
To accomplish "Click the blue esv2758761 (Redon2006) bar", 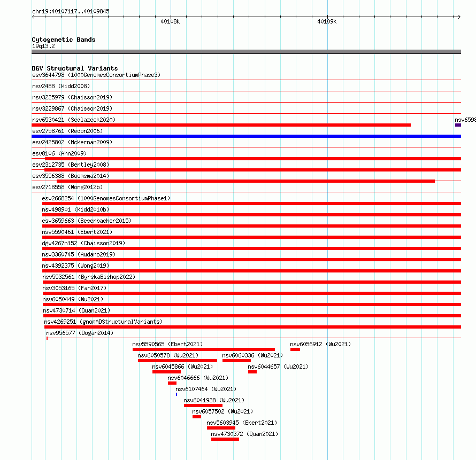I will click(246, 136).
